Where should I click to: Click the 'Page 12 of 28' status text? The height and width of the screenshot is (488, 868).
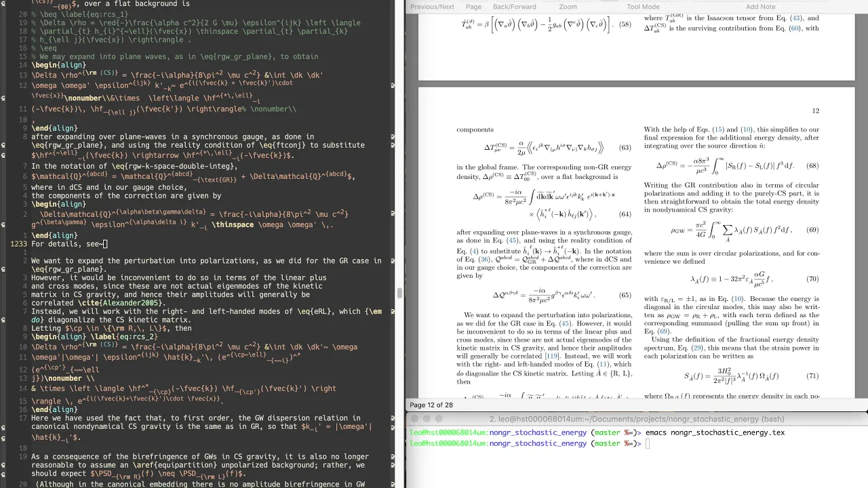click(431, 405)
